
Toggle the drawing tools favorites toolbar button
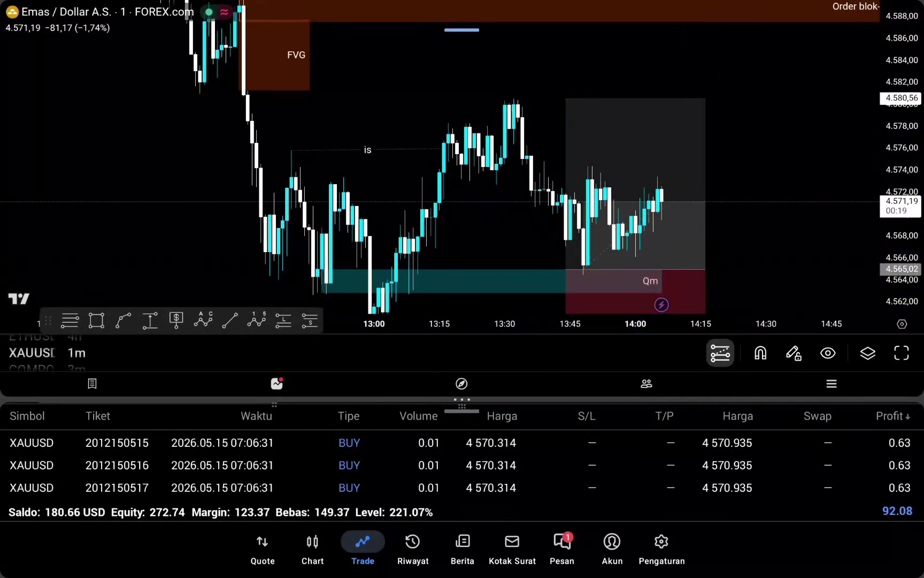coord(720,353)
